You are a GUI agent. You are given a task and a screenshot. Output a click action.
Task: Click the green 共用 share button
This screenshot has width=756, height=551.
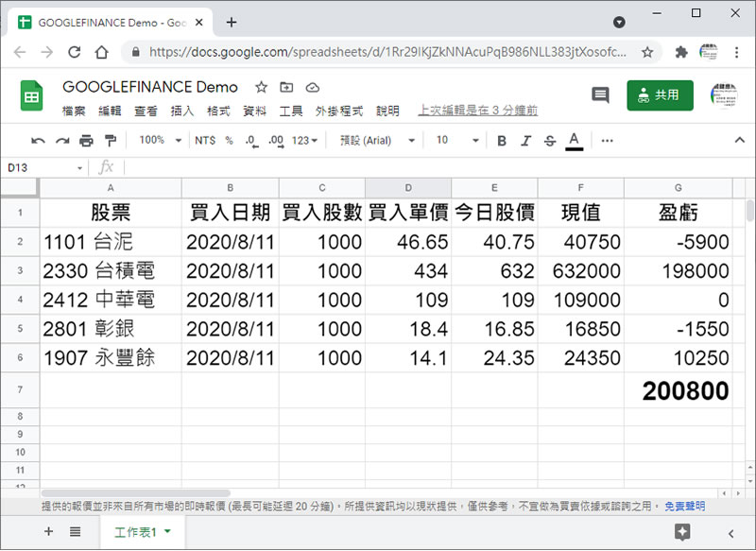660,95
